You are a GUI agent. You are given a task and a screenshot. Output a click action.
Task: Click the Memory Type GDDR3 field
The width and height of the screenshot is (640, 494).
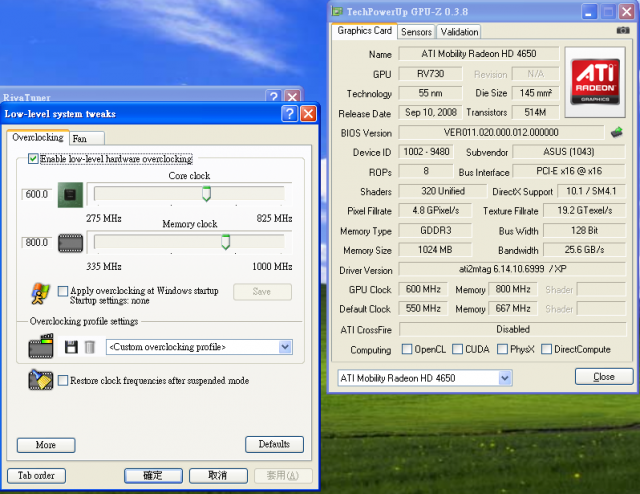tap(435, 231)
